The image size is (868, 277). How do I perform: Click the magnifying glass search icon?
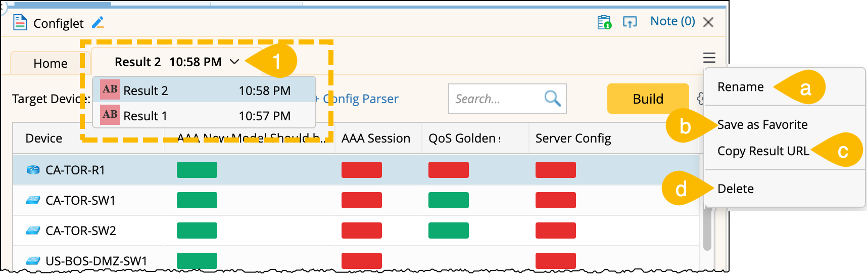point(552,99)
